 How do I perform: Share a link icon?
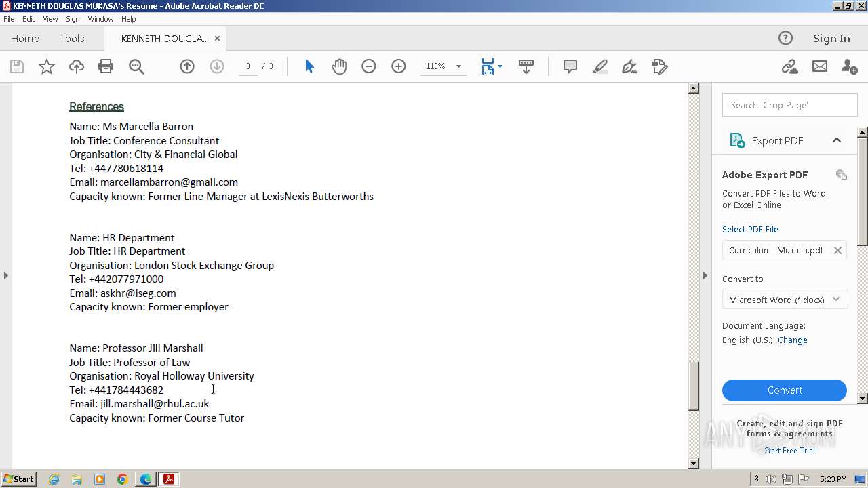pyautogui.click(x=789, y=66)
